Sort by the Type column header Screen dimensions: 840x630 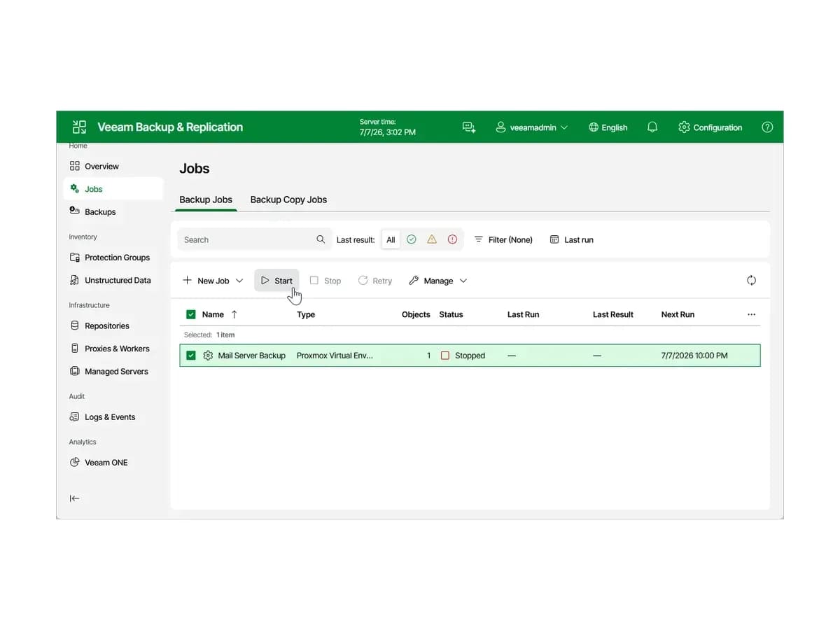306,314
